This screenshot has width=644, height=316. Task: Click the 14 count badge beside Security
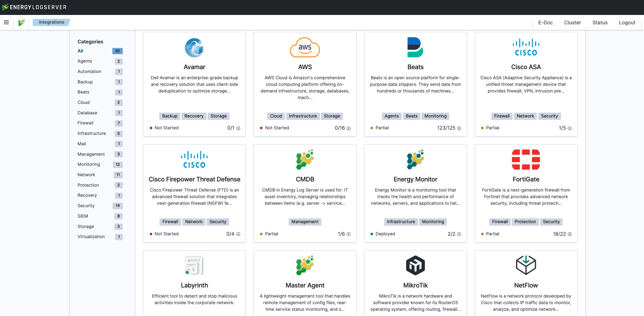tap(118, 206)
